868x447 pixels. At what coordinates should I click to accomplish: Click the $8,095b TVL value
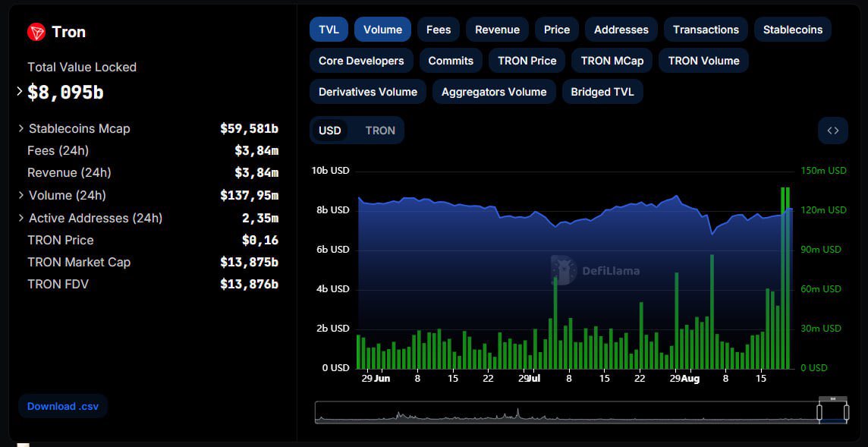pos(65,92)
